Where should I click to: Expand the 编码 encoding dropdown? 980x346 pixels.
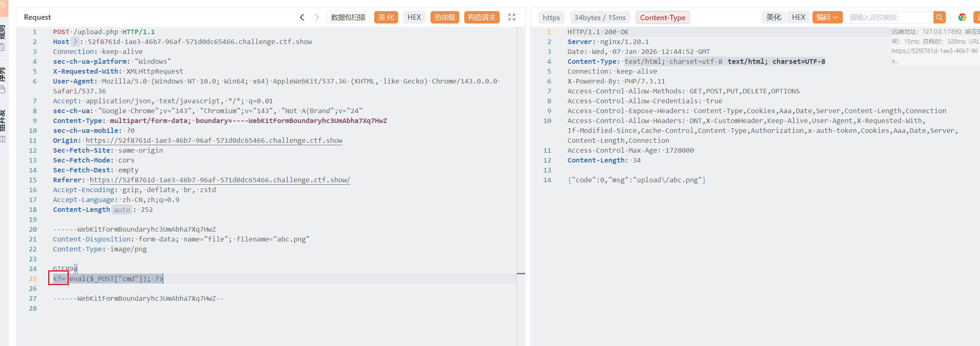pos(827,17)
